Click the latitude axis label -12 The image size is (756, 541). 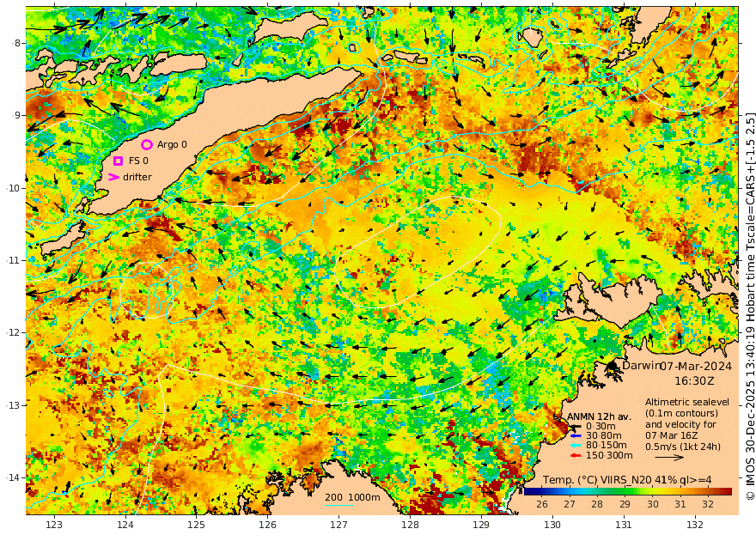pos(14,332)
